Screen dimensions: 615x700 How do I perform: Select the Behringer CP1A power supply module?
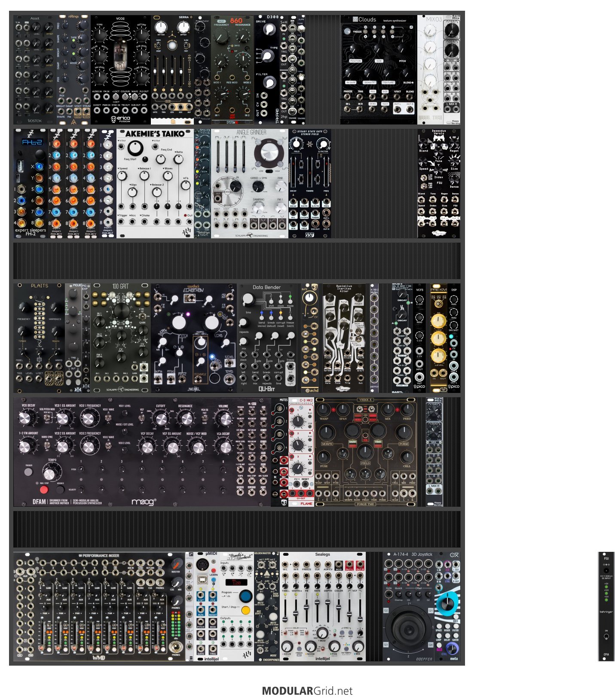pos(606,607)
